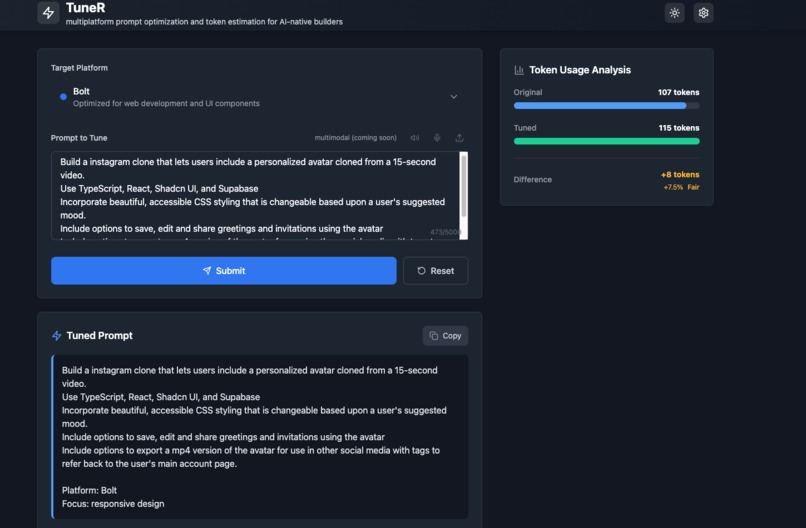Image resolution: width=806 pixels, height=528 pixels.
Task: Click the prompt textarea scrollbar
Action: click(464, 195)
